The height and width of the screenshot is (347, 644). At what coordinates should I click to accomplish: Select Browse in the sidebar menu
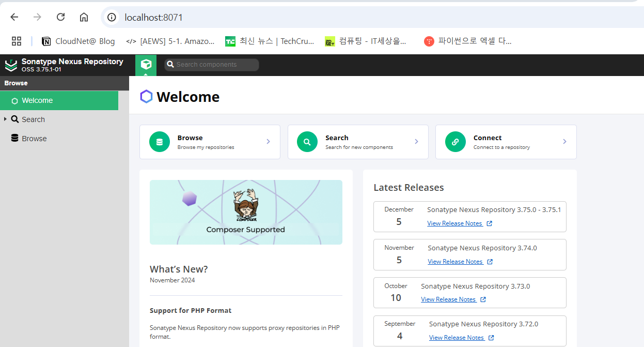(34, 139)
